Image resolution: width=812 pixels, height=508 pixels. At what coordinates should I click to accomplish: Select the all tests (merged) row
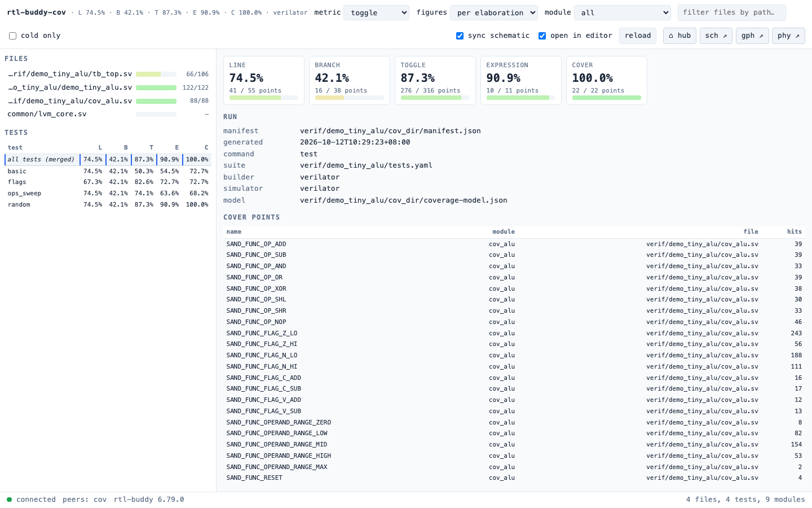pos(108,160)
